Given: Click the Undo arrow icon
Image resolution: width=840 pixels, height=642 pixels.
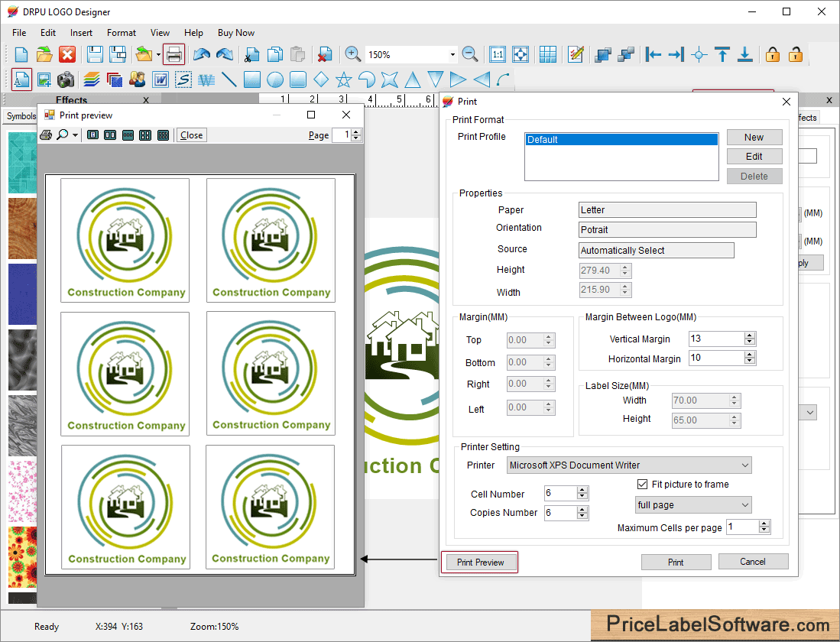Looking at the screenshot, I should [202, 55].
